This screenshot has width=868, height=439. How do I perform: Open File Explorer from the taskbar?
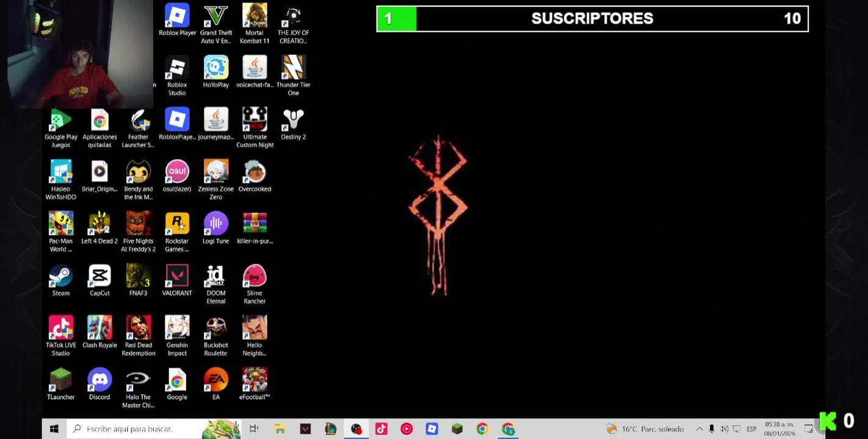[280, 429]
